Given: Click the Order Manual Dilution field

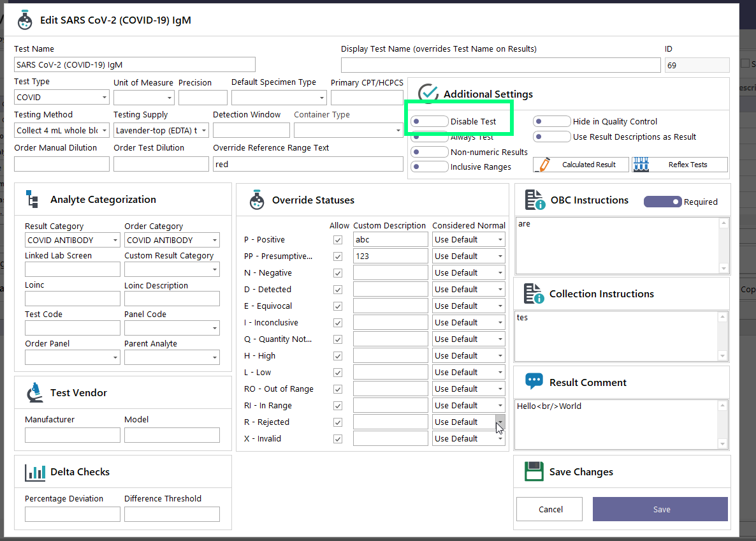Looking at the screenshot, I should tap(62, 164).
